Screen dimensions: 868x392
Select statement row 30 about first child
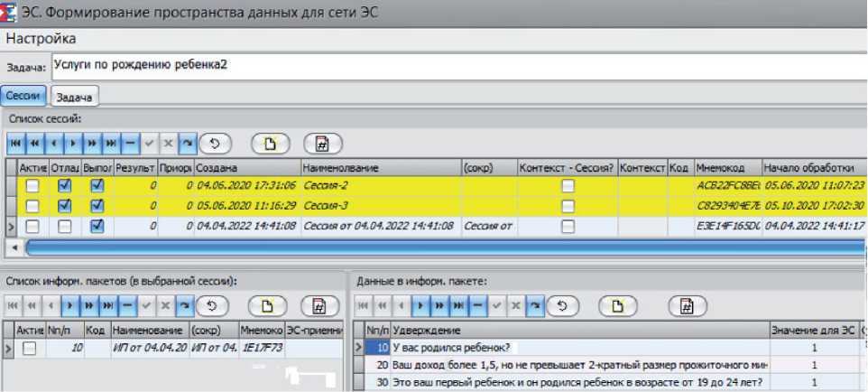tap(581, 383)
